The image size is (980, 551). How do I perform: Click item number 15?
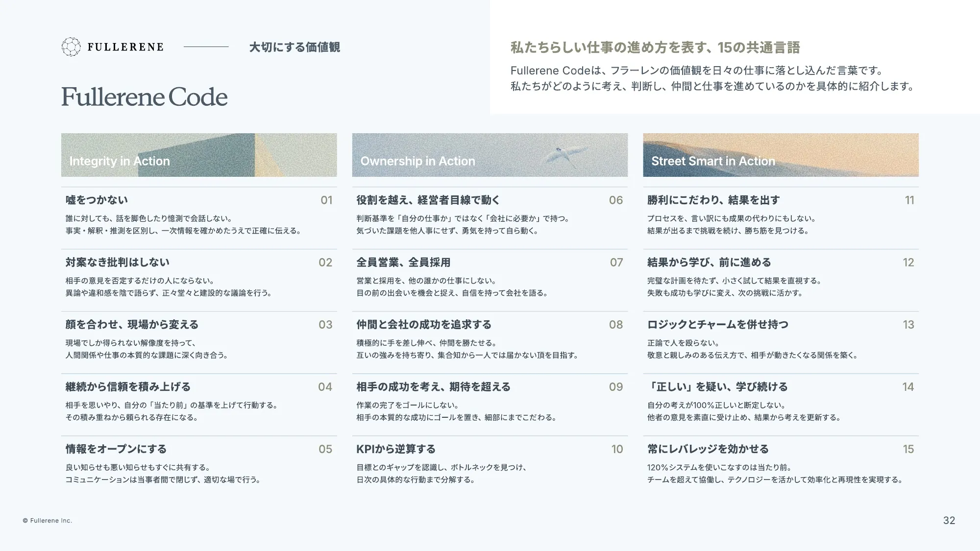[908, 449]
